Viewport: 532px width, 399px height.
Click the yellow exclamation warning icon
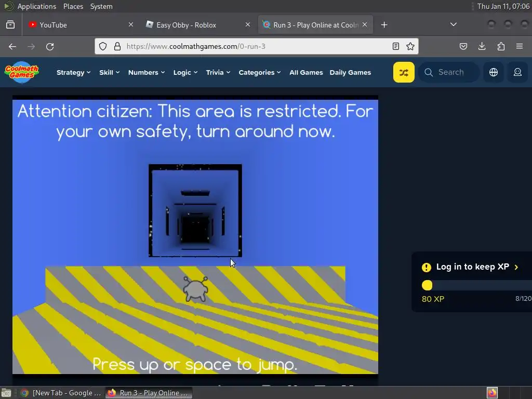point(427,268)
